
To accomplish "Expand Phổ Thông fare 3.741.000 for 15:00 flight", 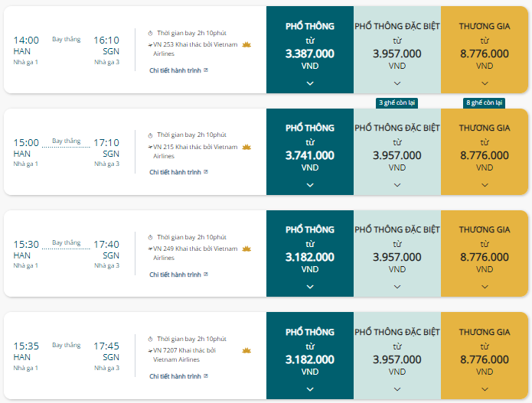I will point(310,185).
